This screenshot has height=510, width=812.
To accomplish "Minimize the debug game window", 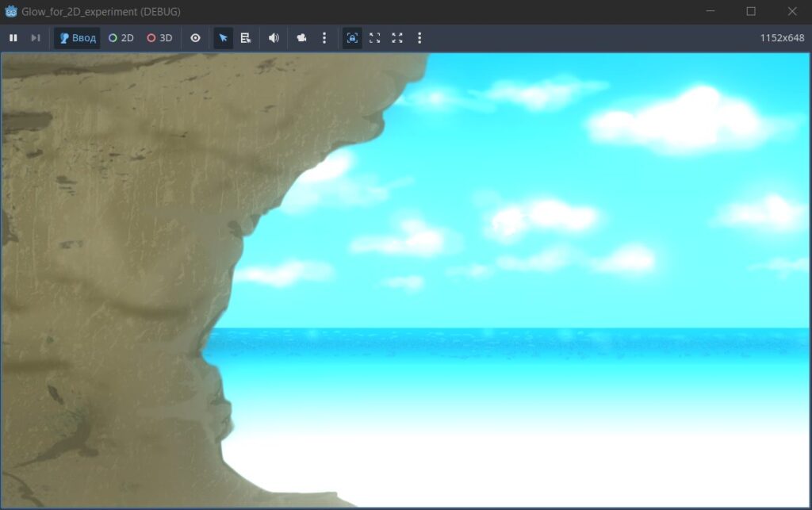I will click(x=710, y=11).
